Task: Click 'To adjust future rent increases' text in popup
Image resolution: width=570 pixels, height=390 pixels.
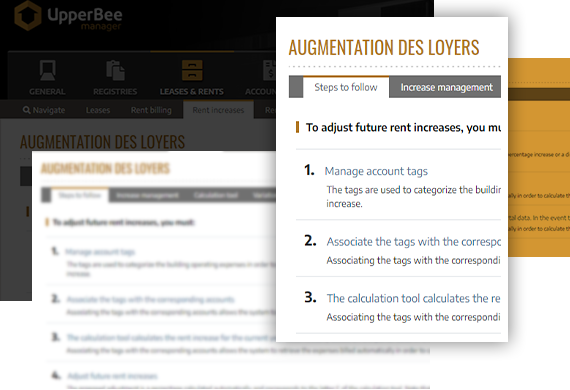Action: 403,128
